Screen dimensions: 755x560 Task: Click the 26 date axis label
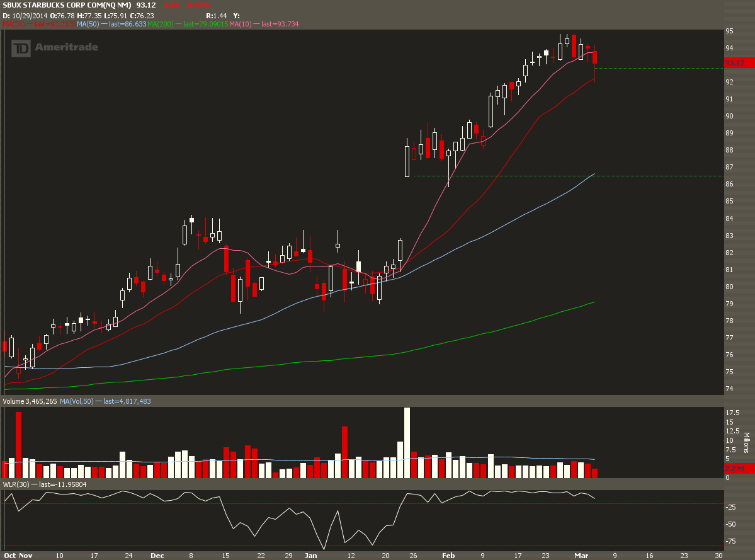click(413, 556)
